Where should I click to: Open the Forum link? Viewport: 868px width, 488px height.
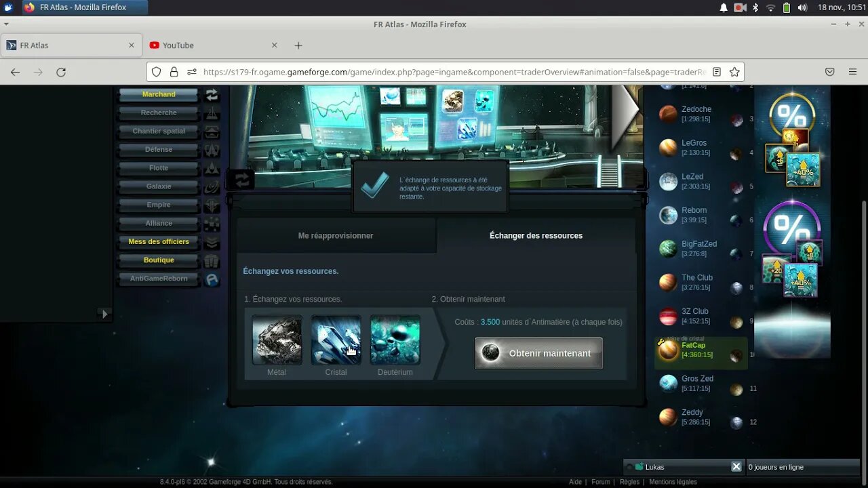click(601, 482)
